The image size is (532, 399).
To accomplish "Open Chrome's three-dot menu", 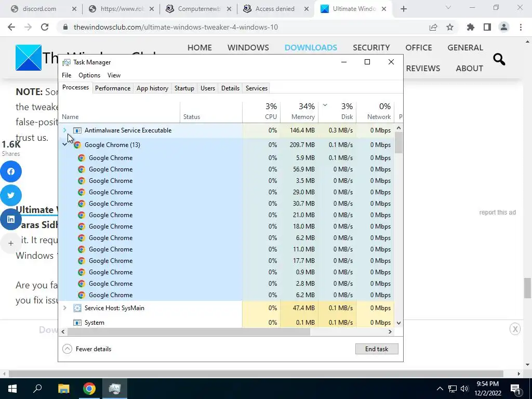I will tap(521, 27).
